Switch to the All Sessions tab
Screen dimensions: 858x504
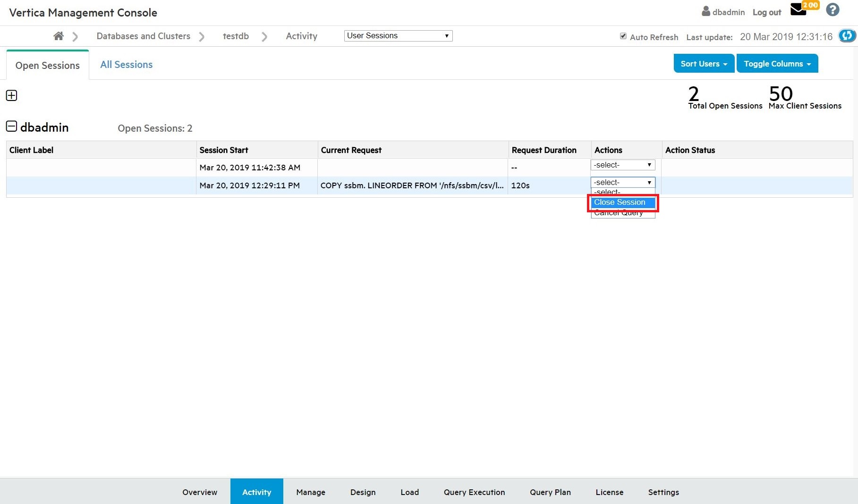(x=126, y=65)
